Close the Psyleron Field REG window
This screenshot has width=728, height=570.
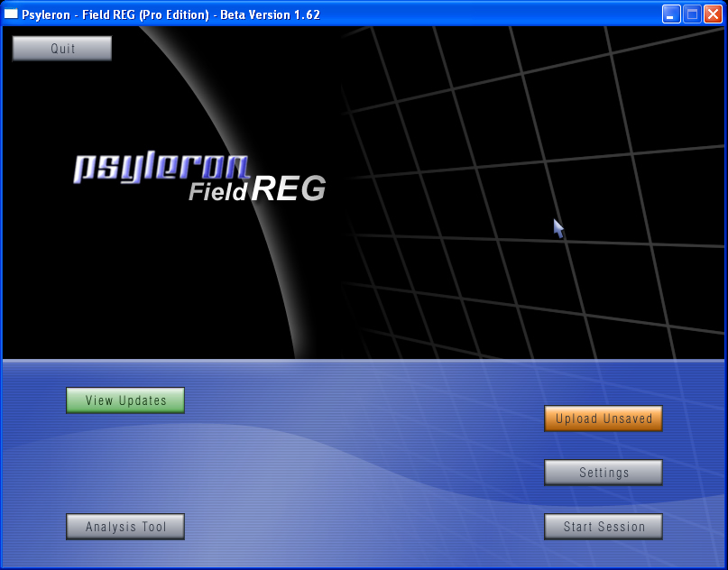point(713,14)
